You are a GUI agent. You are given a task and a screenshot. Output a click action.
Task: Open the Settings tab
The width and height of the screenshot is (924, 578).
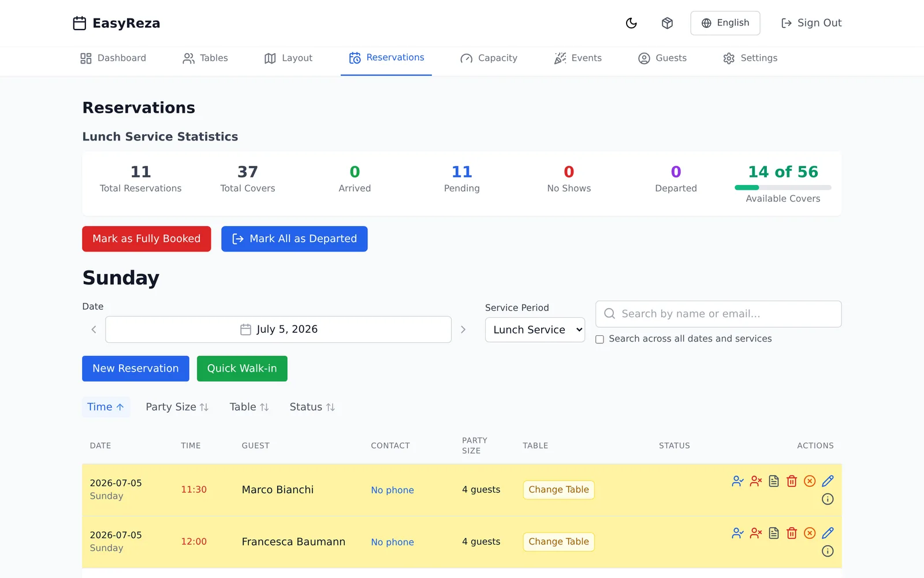coord(750,58)
